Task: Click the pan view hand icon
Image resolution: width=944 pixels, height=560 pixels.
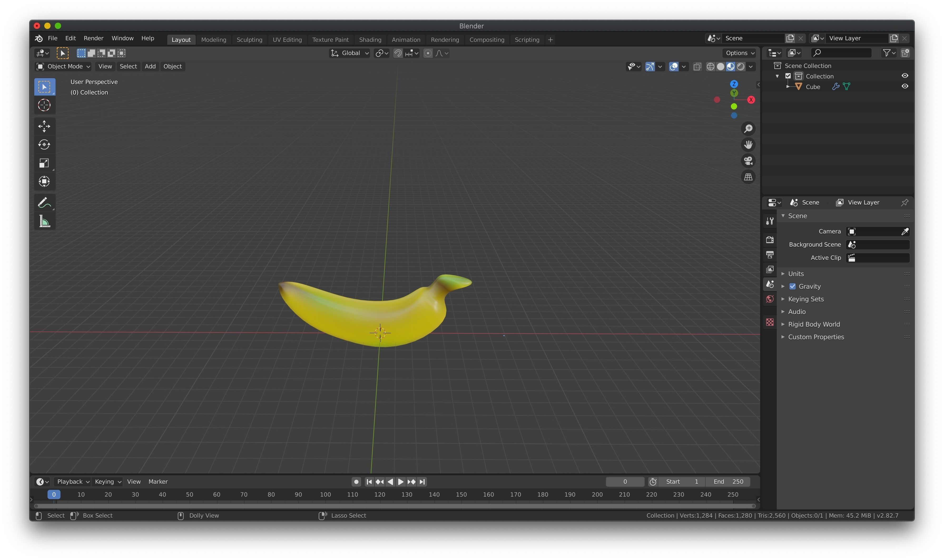Action: pyautogui.click(x=748, y=144)
